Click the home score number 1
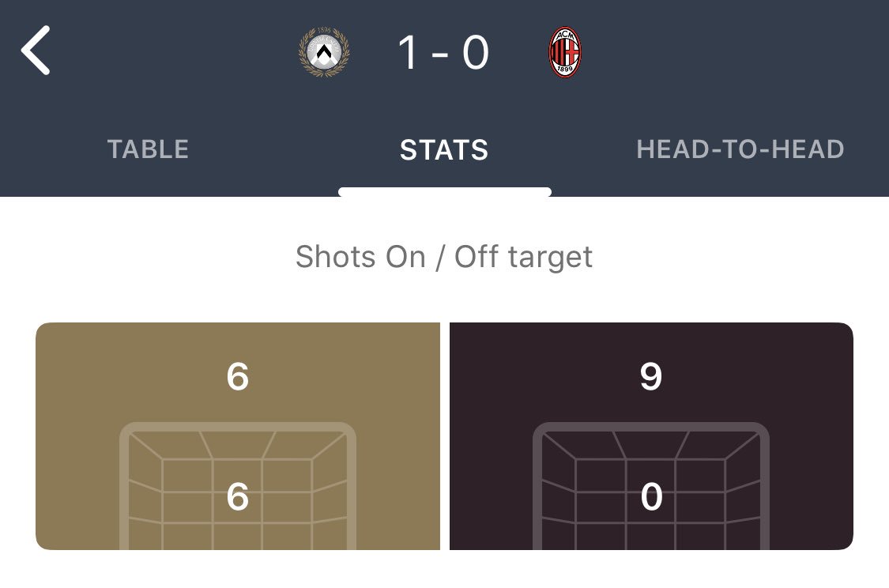 406,54
